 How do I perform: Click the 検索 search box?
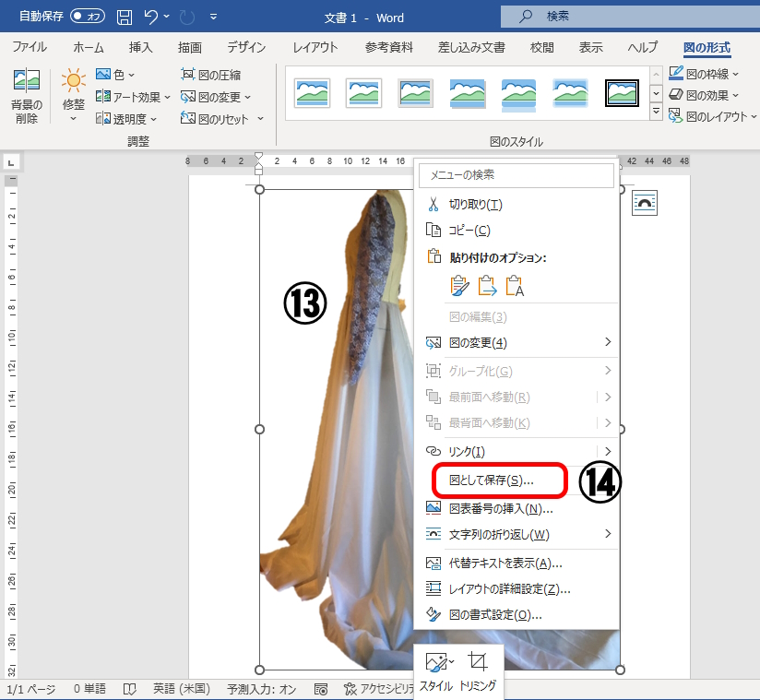tap(630, 17)
